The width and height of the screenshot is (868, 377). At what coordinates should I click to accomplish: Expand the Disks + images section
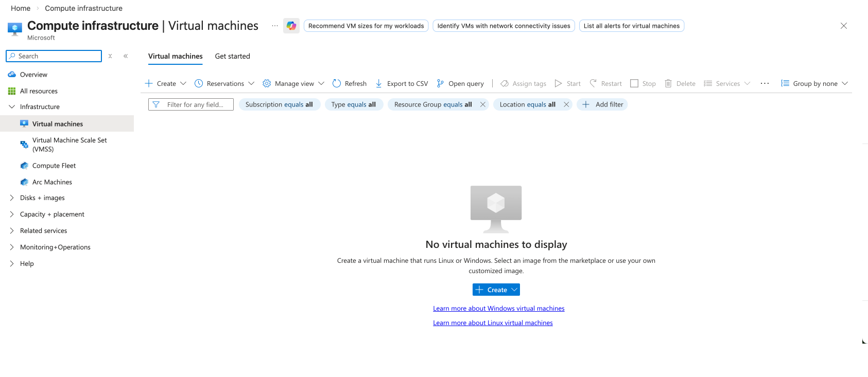tap(12, 198)
